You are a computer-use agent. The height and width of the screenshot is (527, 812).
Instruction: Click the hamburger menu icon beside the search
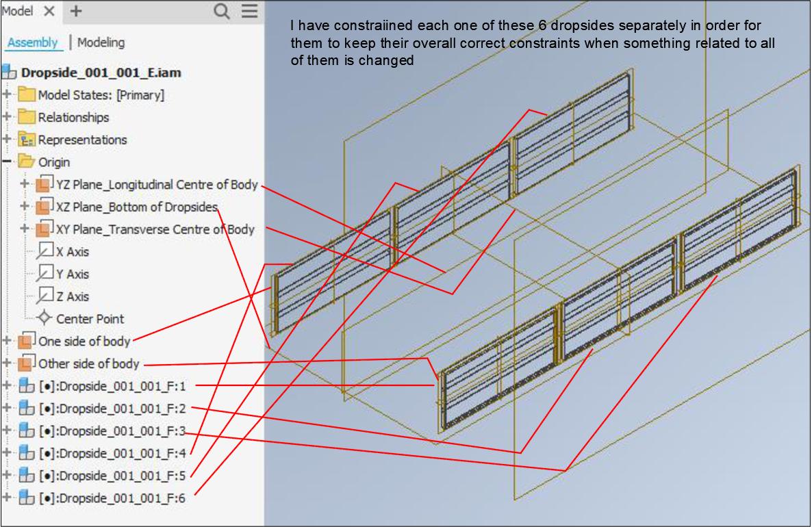(x=248, y=12)
